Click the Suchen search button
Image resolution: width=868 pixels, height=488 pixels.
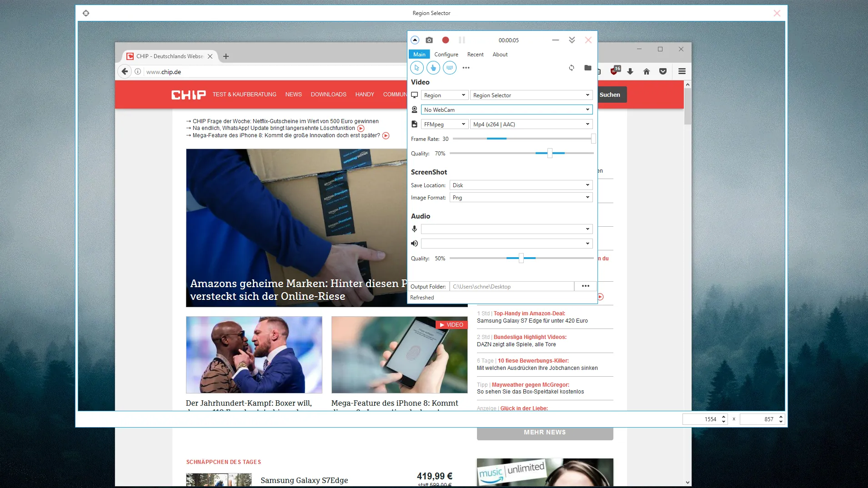[x=610, y=95]
